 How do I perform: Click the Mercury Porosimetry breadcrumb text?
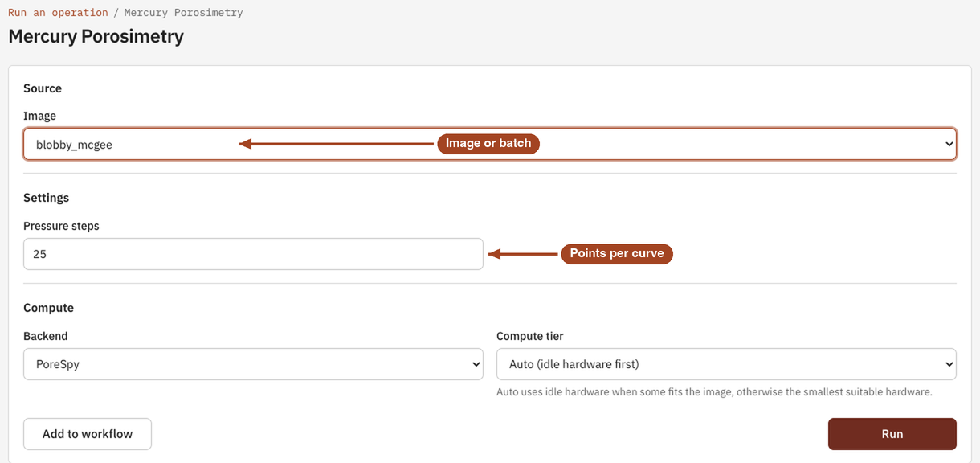pyautogui.click(x=184, y=13)
